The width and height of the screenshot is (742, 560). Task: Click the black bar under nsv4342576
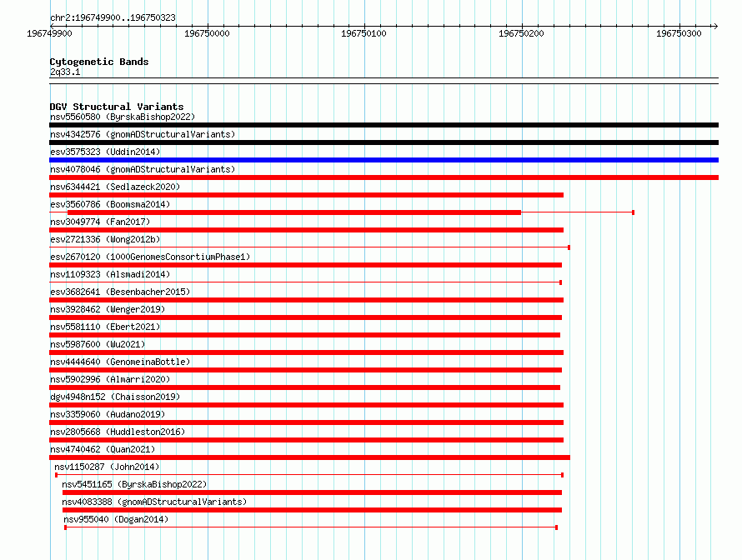tap(384, 142)
